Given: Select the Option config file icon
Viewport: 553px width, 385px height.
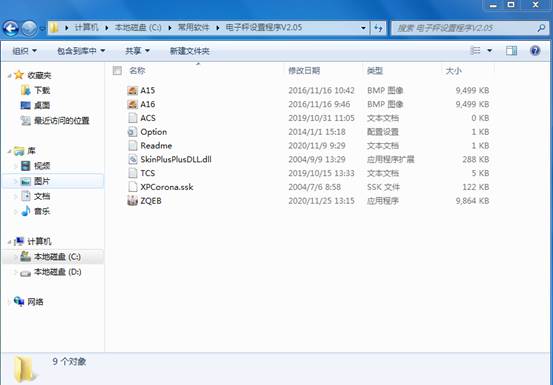Looking at the screenshot, I should 132,132.
